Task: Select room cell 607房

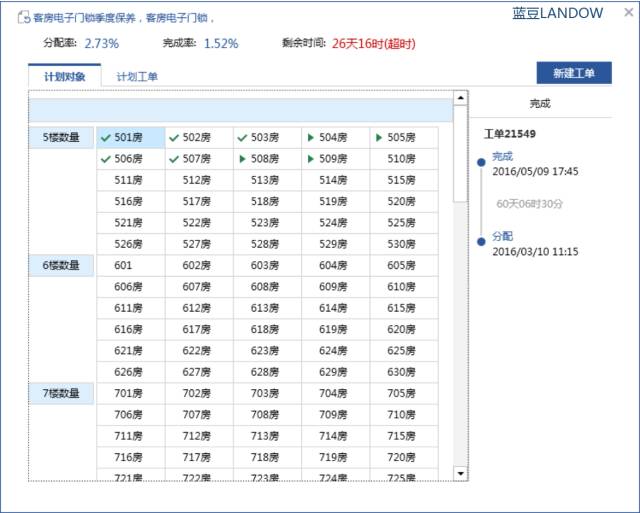Action: click(x=199, y=286)
